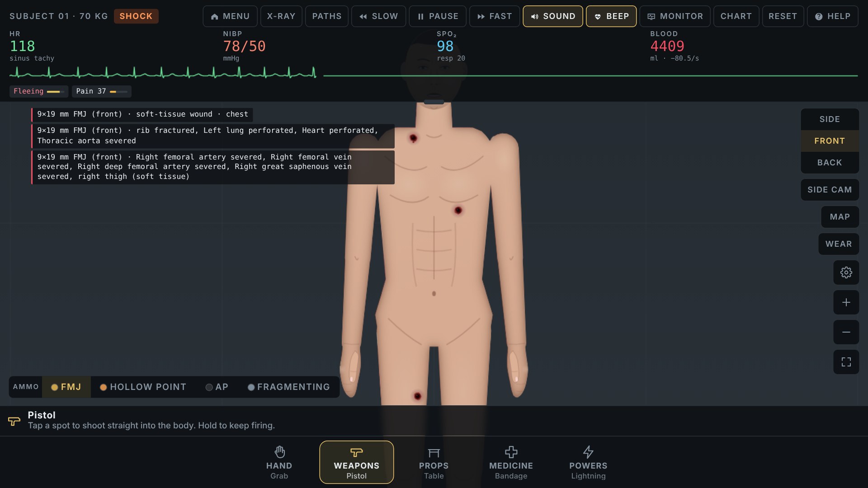Image resolution: width=868 pixels, height=488 pixels.
Task: Speed up simulation with FAST
Action: point(495,16)
